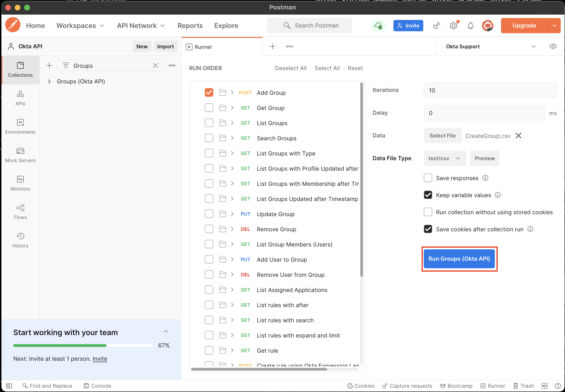Open the text/csv data file type dropdown
The height and width of the screenshot is (392, 565).
tap(444, 158)
